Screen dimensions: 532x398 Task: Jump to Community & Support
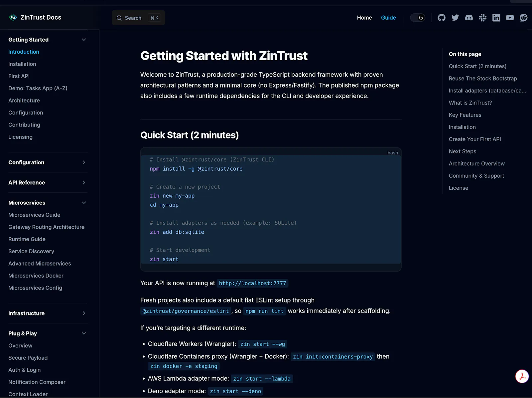[476, 176]
